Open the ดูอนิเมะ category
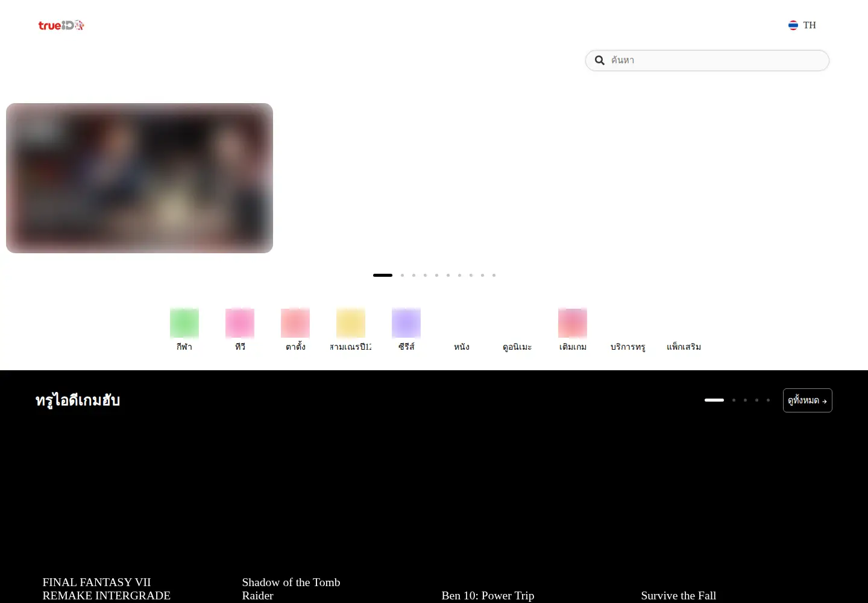Viewport: 868px width, 603px height. point(517,347)
